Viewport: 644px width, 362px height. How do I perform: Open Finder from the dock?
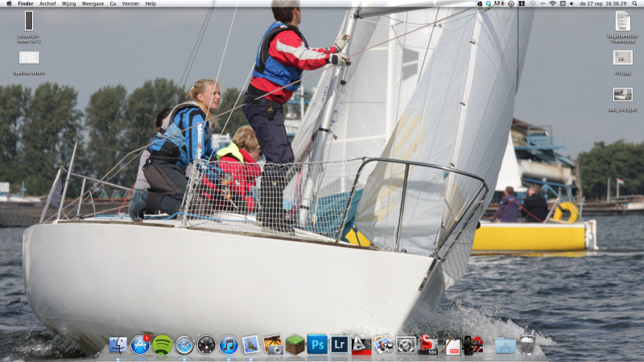[x=118, y=345]
